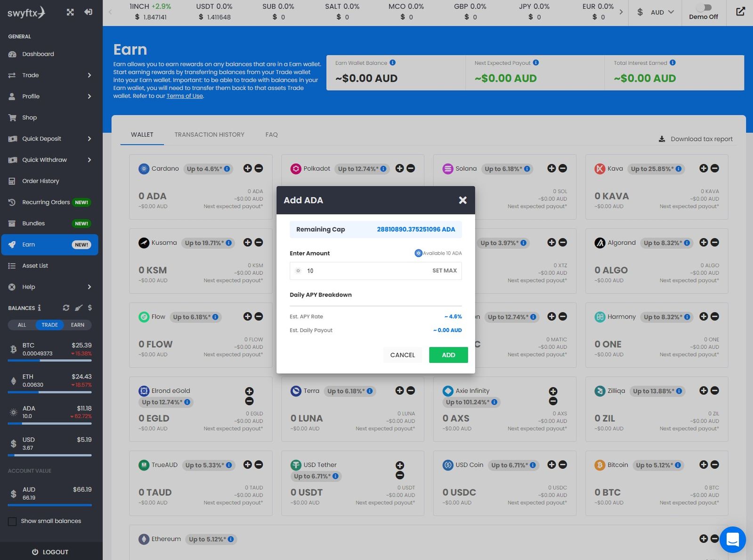Click the ADD button in the dialog
Image resolution: width=753 pixels, height=560 pixels.
click(x=448, y=355)
